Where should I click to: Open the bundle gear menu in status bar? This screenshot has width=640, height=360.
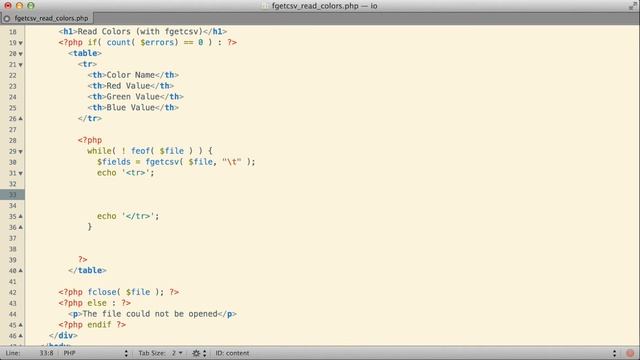click(199, 353)
